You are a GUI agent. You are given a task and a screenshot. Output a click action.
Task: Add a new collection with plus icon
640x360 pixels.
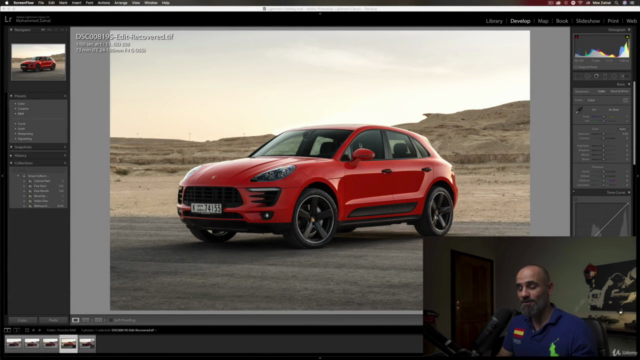coord(65,163)
